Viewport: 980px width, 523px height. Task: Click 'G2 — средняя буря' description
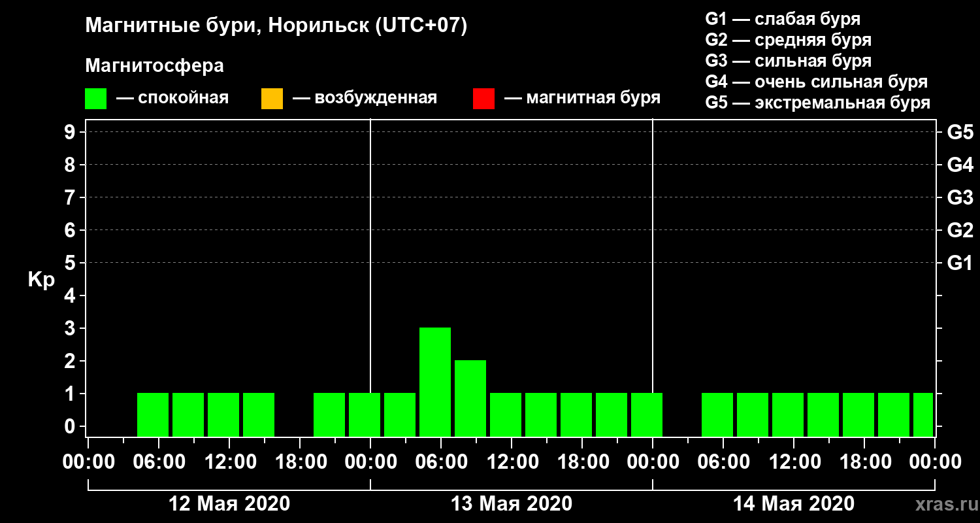pyautogui.click(x=789, y=40)
